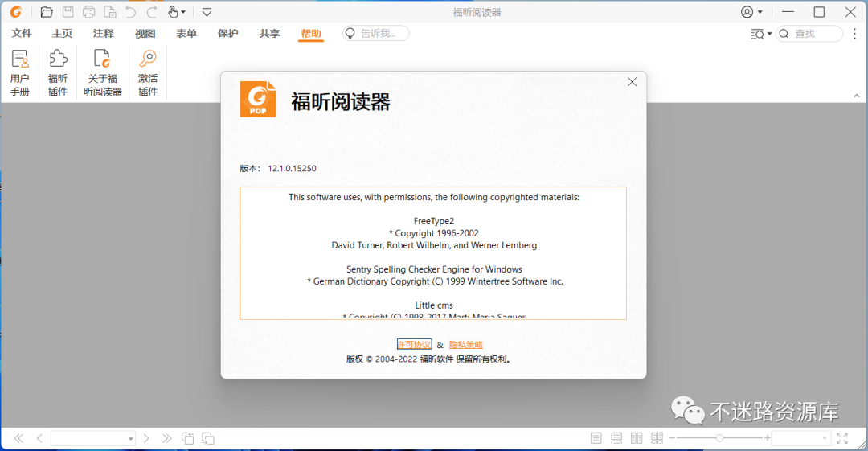This screenshot has height=451, width=868.
Task: Click the zoom slider handle
Action: pos(719,438)
